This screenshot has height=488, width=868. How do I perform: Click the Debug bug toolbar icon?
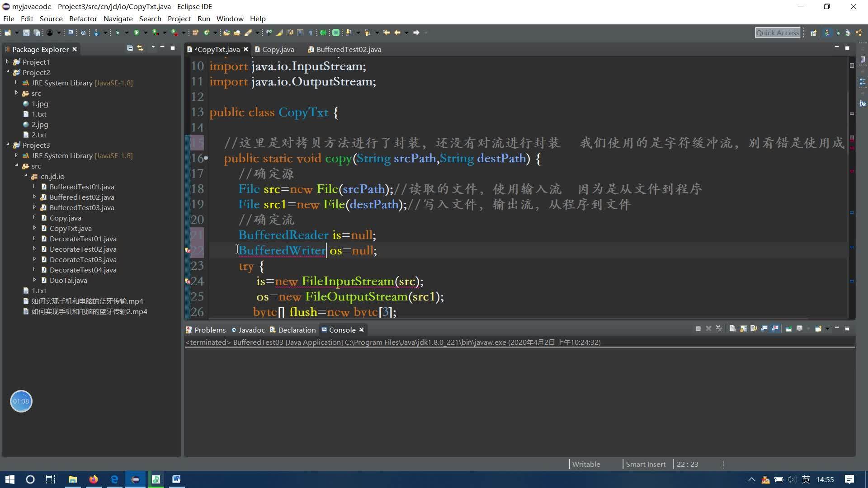(118, 33)
